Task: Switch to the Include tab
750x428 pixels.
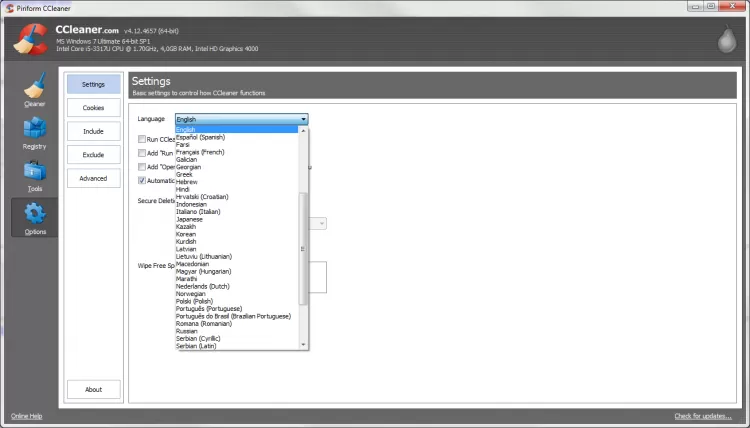Action: (x=93, y=131)
